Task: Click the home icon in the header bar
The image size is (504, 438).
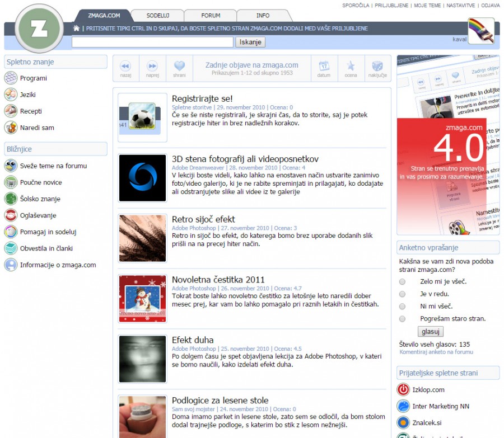Action: click(77, 28)
